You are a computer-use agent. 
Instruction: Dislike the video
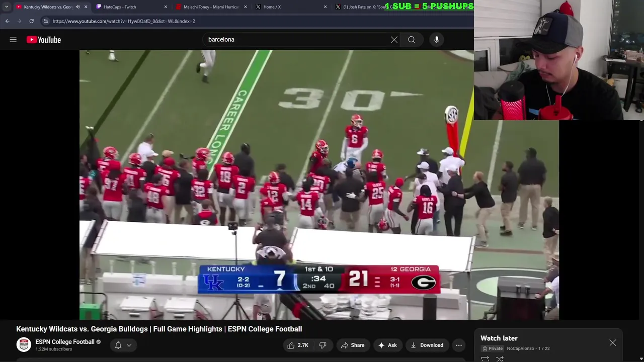click(323, 345)
